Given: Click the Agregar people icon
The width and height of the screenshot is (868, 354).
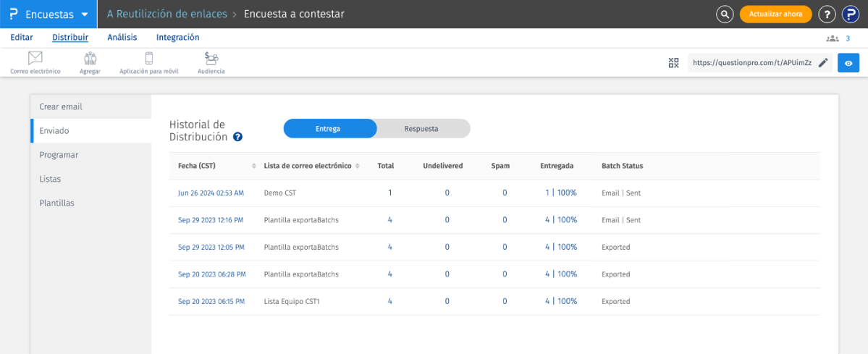Looking at the screenshot, I should point(90,59).
